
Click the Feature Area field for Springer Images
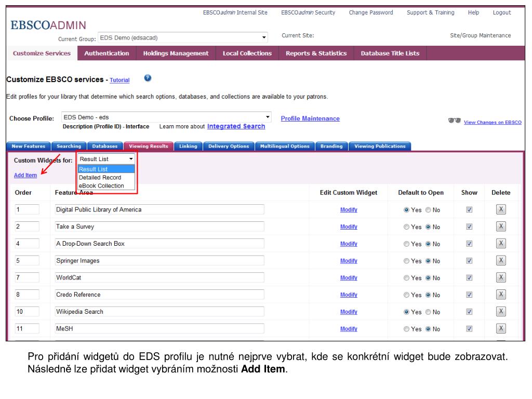tap(159, 261)
